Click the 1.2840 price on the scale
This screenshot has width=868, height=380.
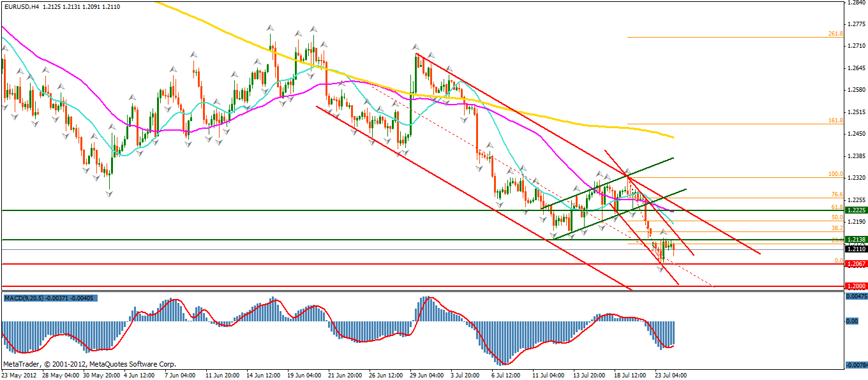pyautogui.click(x=855, y=3)
